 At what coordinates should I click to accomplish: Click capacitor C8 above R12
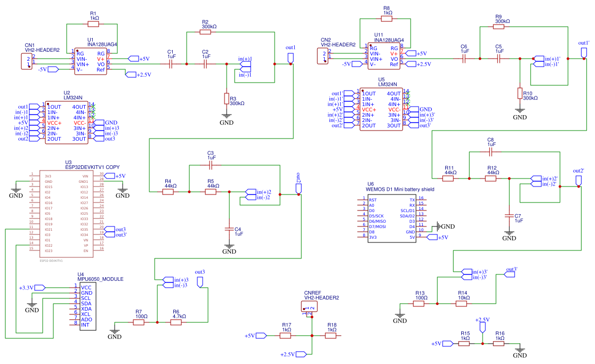click(x=491, y=152)
